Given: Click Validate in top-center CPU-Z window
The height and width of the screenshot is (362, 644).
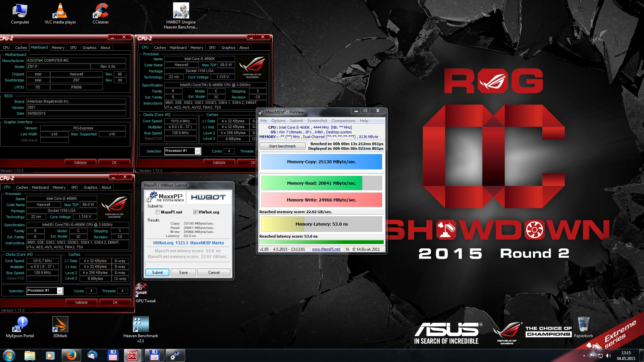Looking at the screenshot, I should [x=219, y=163].
